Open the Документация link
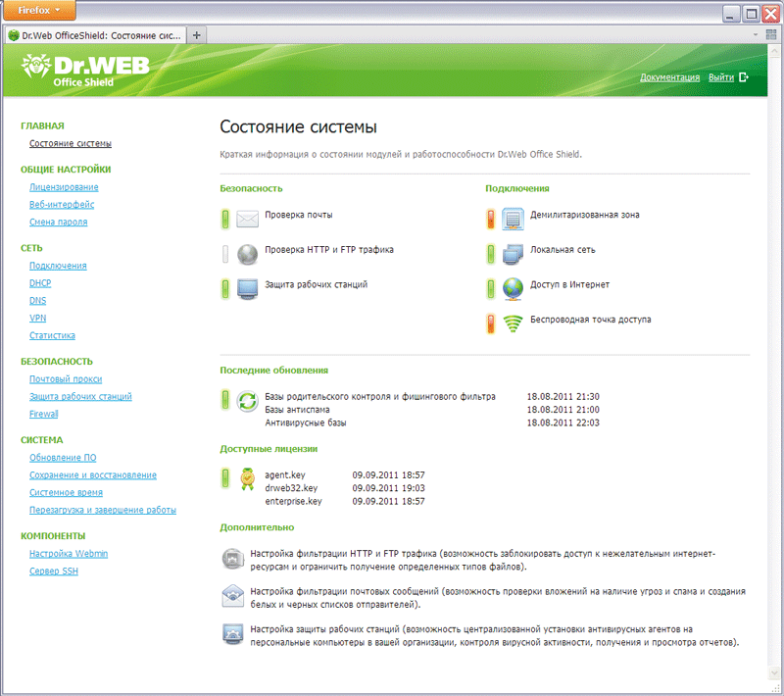784x696 pixels. [x=669, y=77]
